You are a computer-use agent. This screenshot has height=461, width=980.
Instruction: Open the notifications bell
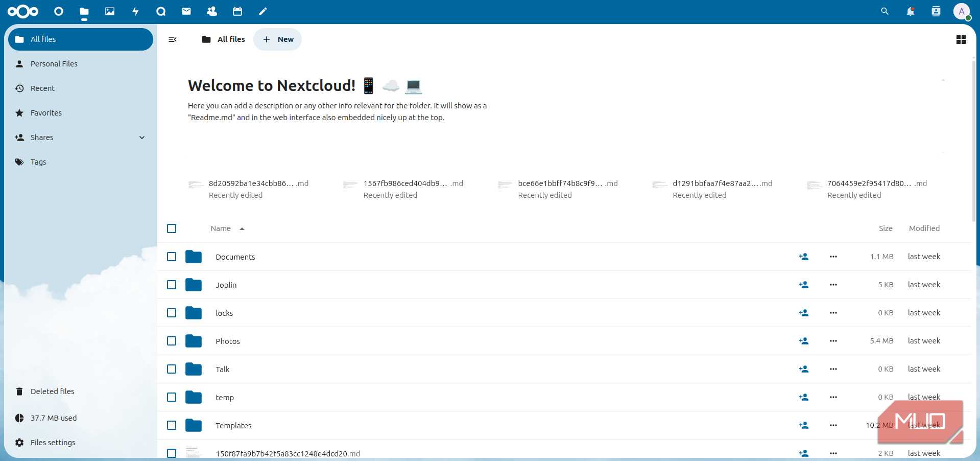point(911,11)
